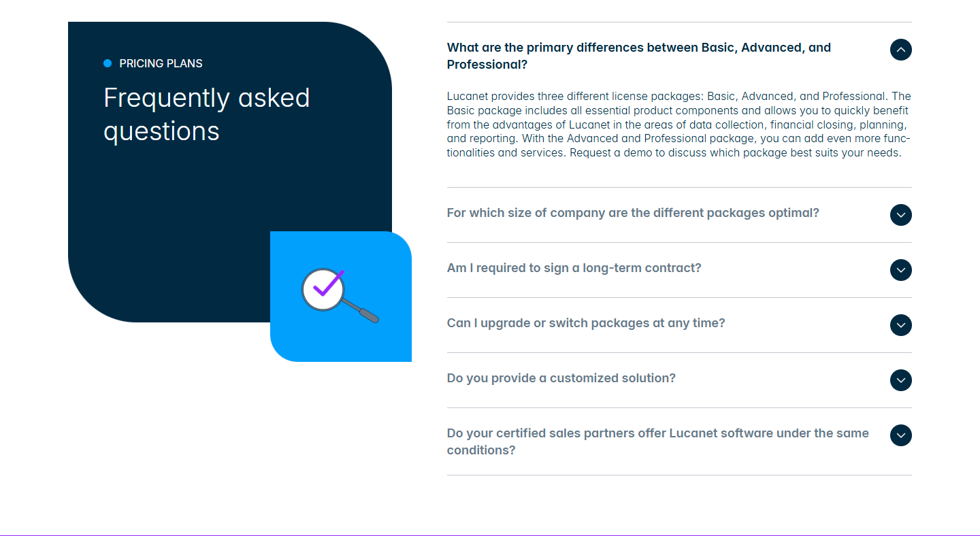Click the 'What are the primary differences' title
Image resolution: width=980 pixels, height=536 pixels.
[638, 56]
